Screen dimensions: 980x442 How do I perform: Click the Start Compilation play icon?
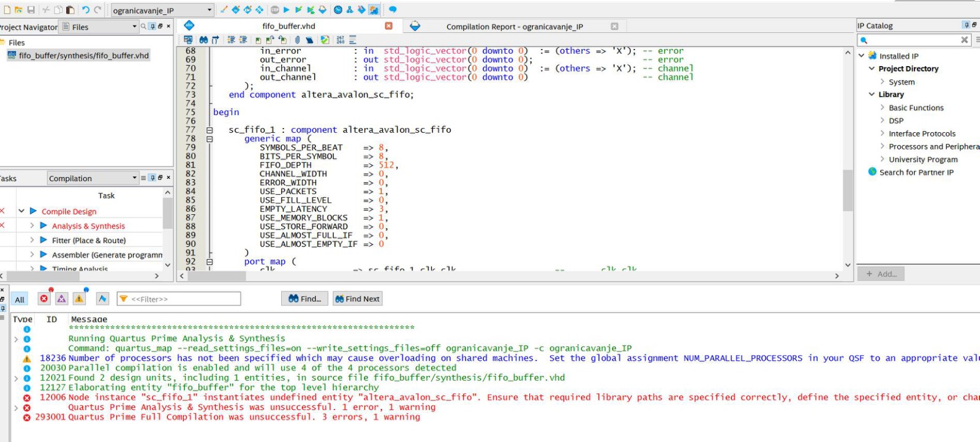[x=286, y=10]
